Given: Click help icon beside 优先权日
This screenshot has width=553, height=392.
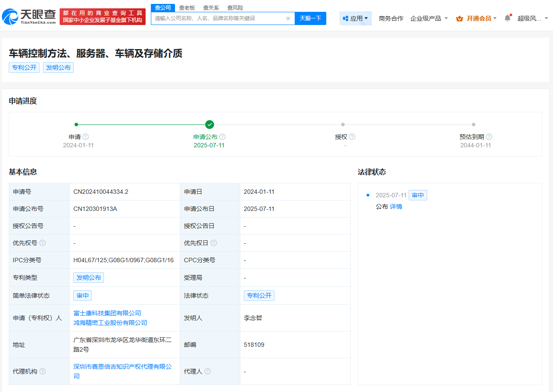Looking at the screenshot, I should click(214, 243).
